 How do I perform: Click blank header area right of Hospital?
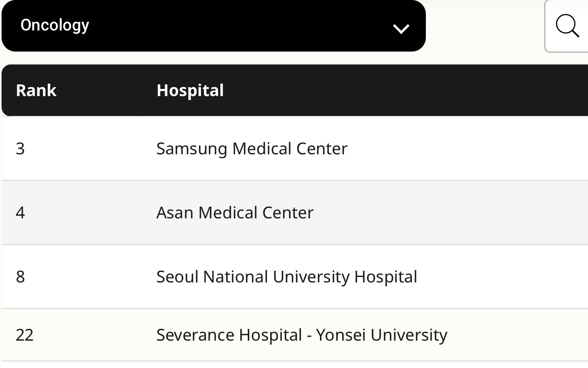pos(391,90)
